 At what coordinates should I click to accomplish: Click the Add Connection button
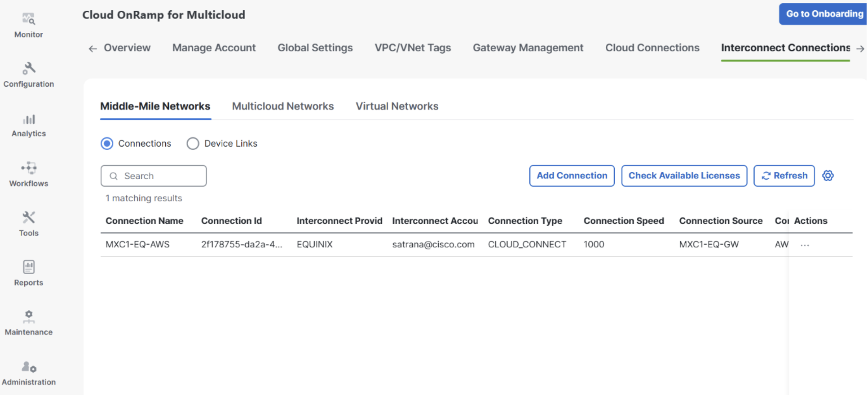click(x=573, y=176)
